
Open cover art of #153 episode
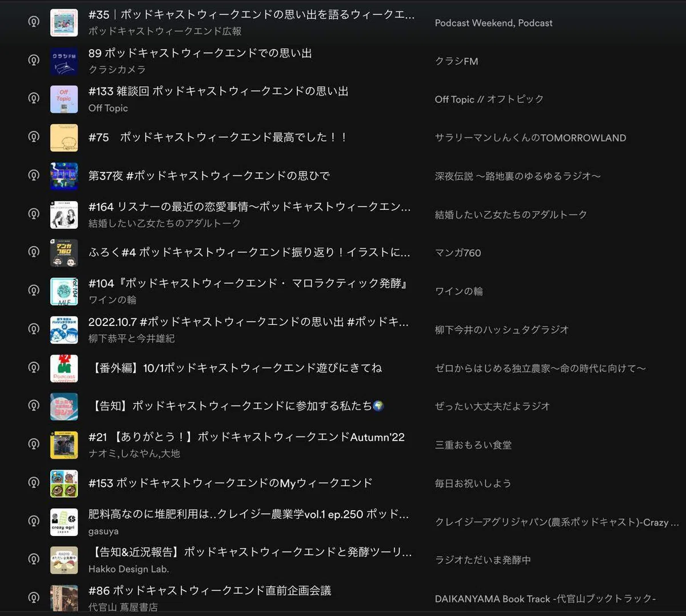64,483
